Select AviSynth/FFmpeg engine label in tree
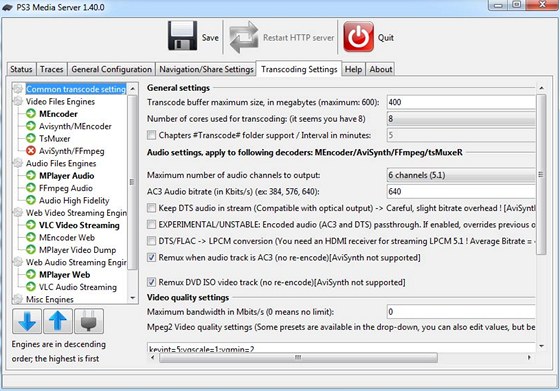 point(71,151)
